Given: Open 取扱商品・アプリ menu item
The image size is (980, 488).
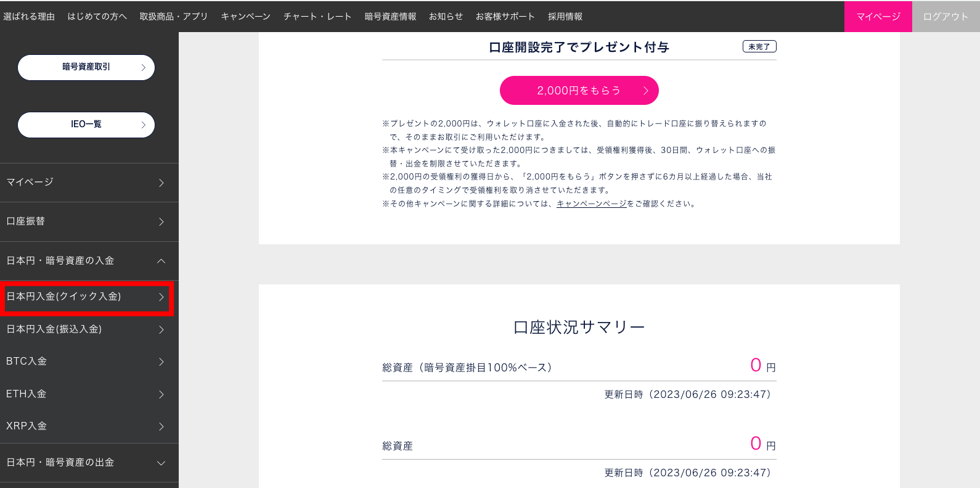Looking at the screenshot, I should [x=174, y=17].
